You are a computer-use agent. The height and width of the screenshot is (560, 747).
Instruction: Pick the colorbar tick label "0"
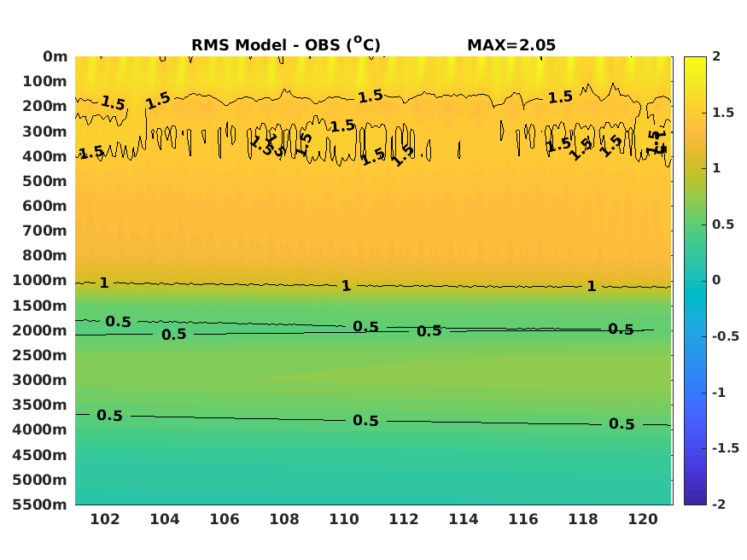[x=716, y=280]
